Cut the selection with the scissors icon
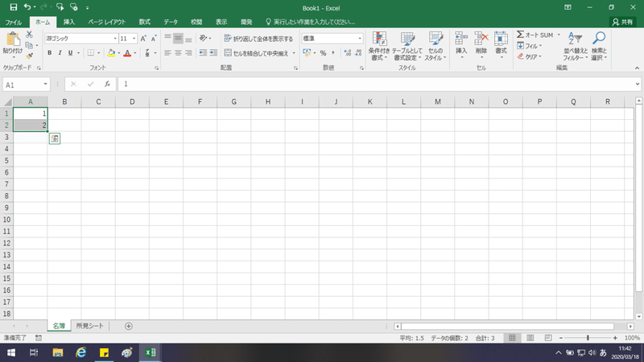This screenshot has height=362, width=644. point(29,35)
